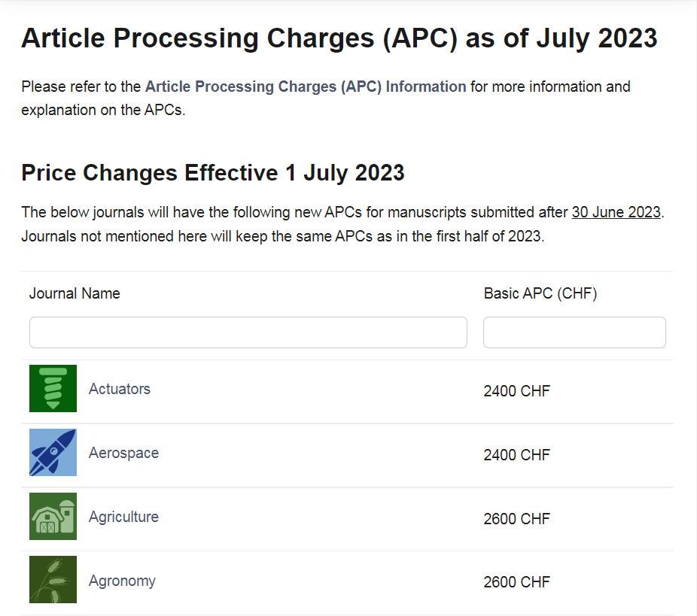Click the Basic APC (CHF) column header
Image resolution: width=697 pixels, height=616 pixels.
(540, 293)
